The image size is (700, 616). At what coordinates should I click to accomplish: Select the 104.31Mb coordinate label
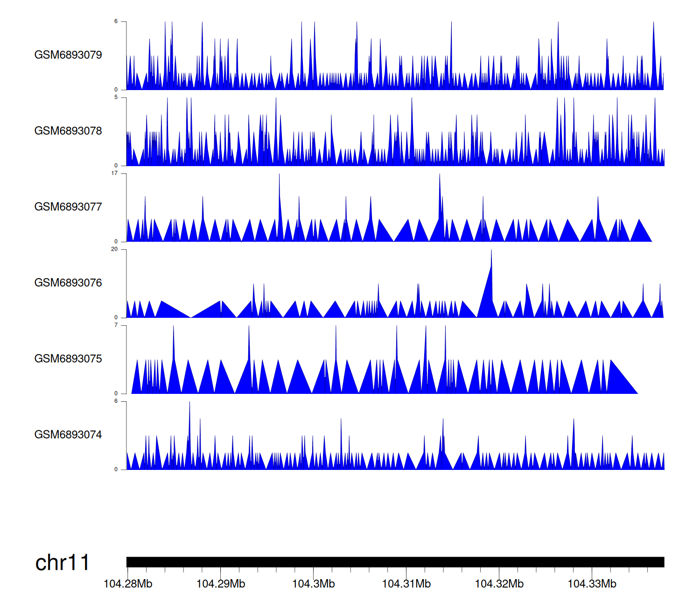click(x=406, y=584)
